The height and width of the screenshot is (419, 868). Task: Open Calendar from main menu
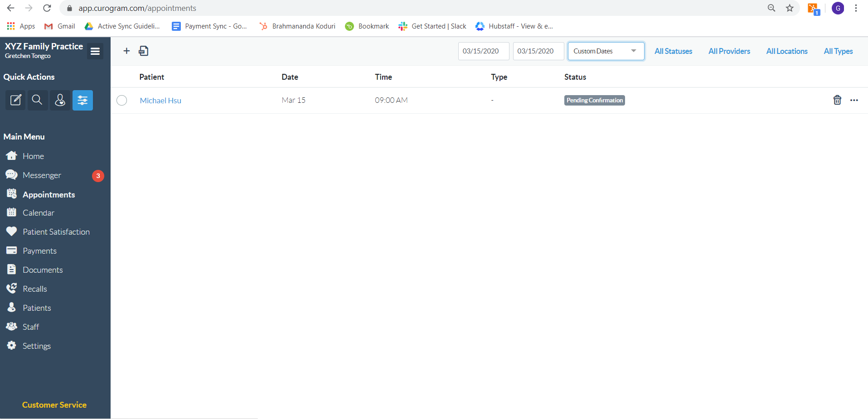[x=38, y=213]
